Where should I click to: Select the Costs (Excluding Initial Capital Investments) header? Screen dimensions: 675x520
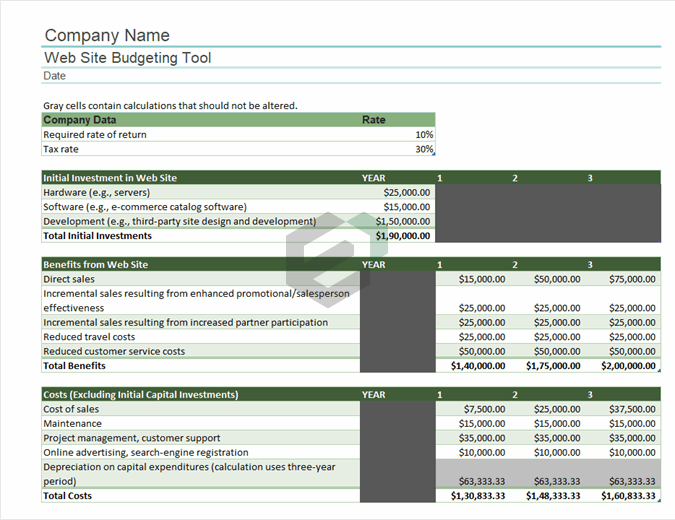coord(140,395)
